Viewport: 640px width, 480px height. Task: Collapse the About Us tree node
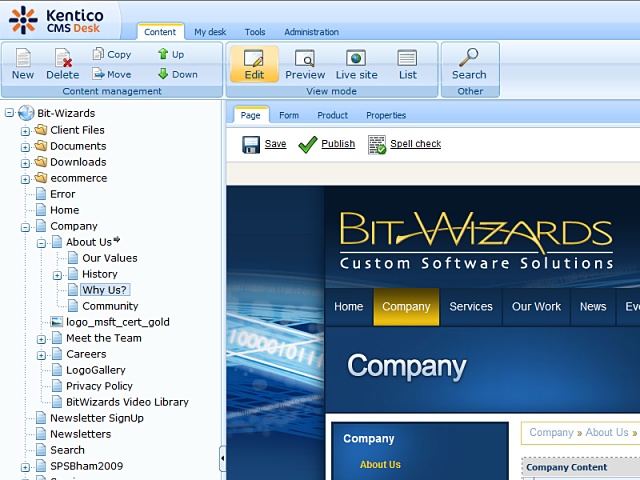coord(41,244)
